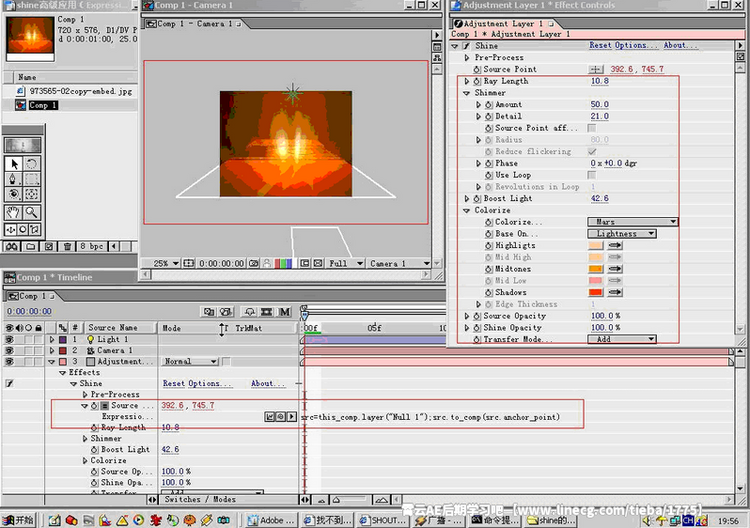750x528 pixels.
Task: Open the Camera 1 view dropdown
Action: coord(399,264)
